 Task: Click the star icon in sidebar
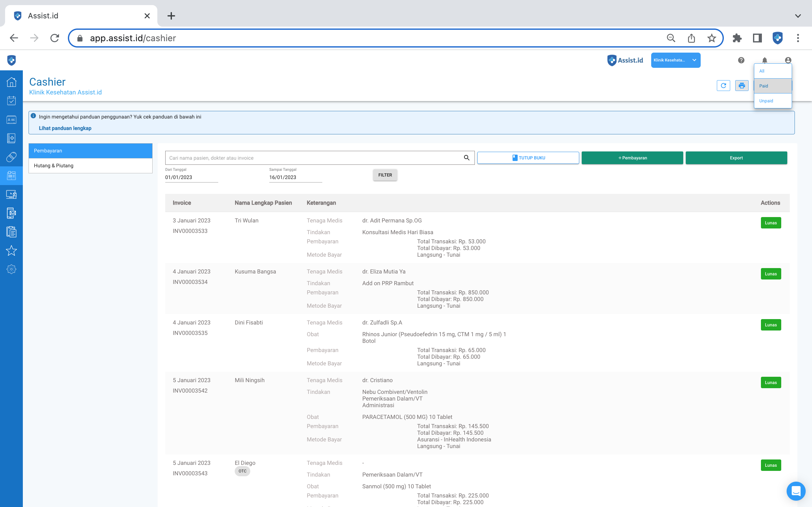11,250
